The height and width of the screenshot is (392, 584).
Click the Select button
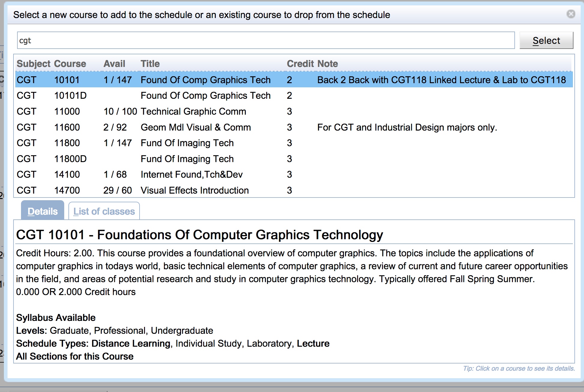coord(546,41)
